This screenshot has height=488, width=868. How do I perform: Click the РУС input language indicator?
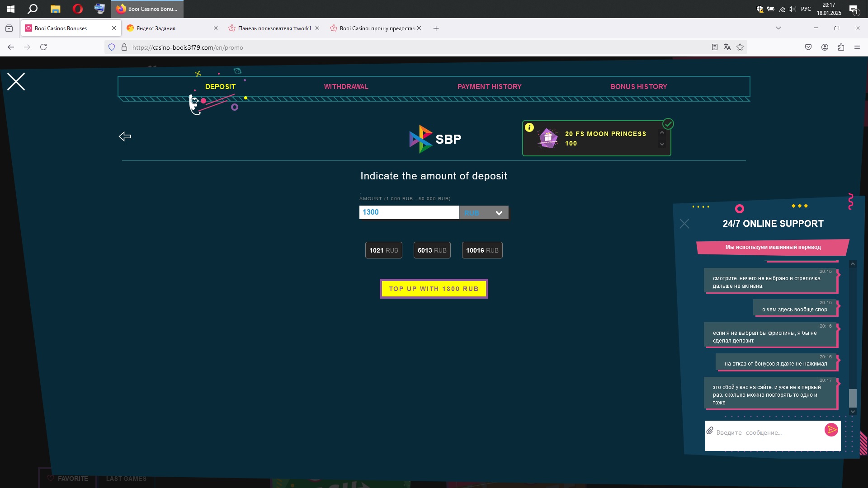[x=806, y=9]
